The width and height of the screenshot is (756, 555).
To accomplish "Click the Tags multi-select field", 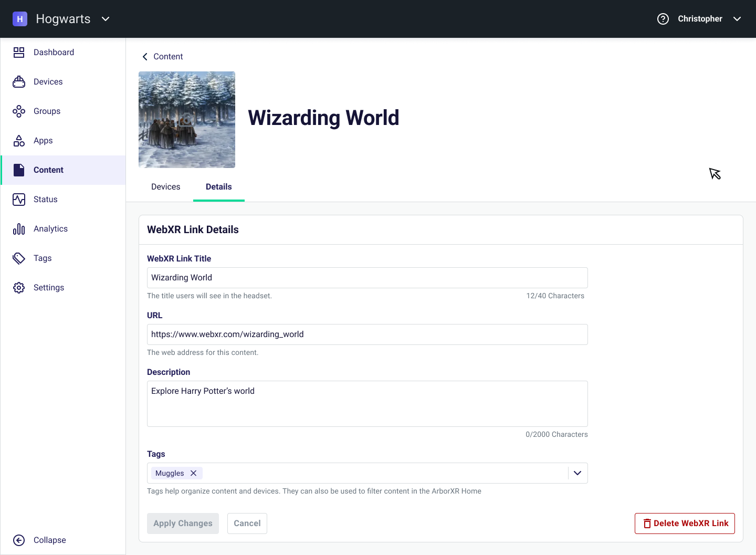I will click(x=367, y=473).
